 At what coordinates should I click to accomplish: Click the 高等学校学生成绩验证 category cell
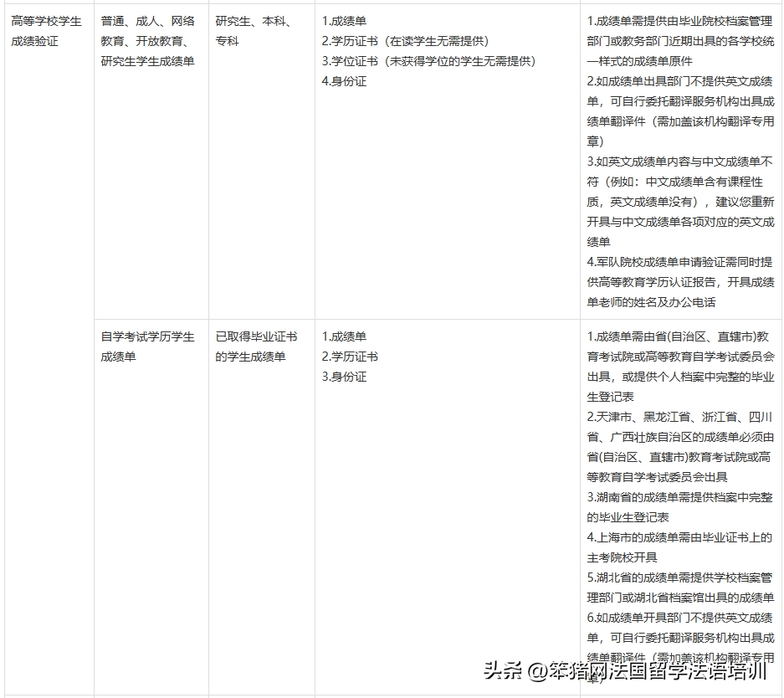click(47, 31)
